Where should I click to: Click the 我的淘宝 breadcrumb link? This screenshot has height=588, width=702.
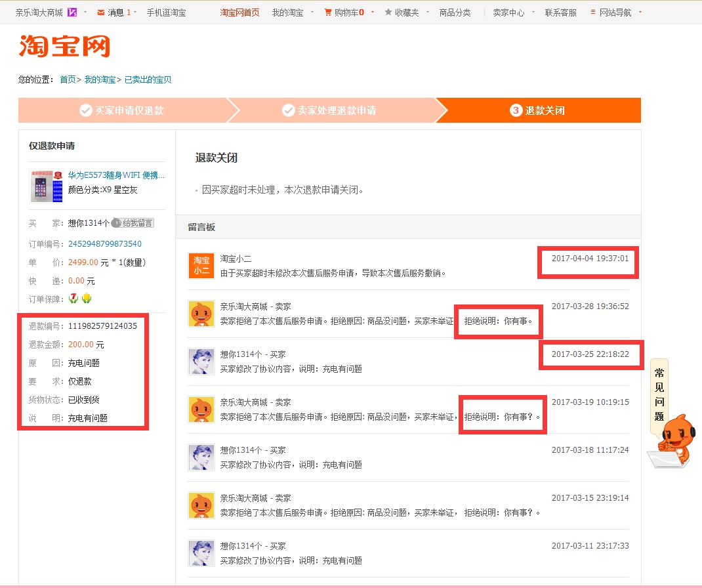click(x=100, y=79)
